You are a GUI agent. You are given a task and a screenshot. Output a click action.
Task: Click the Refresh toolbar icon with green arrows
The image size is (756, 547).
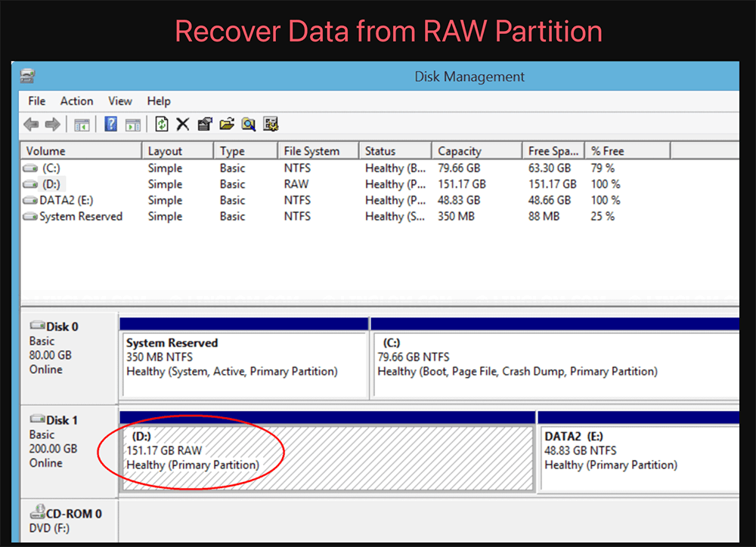(162, 125)
